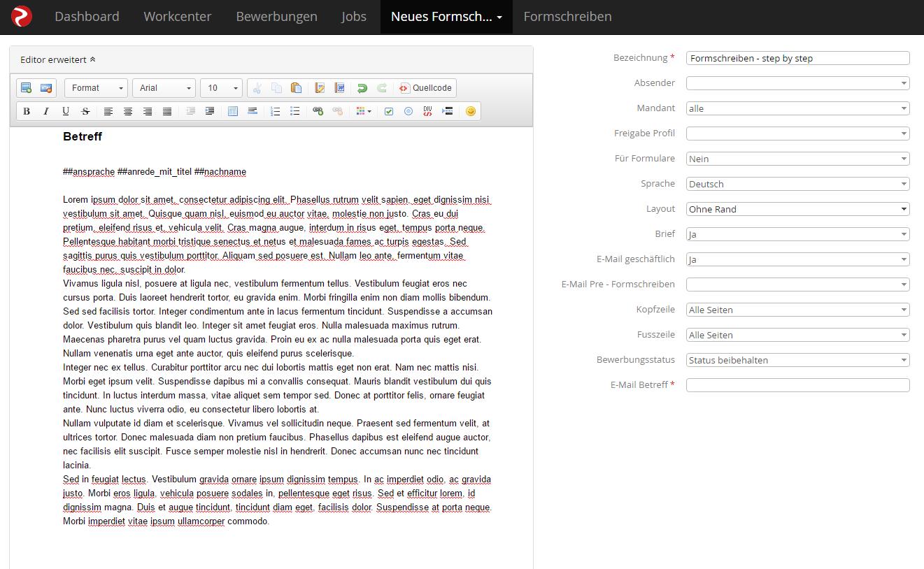Switch to the Bewerbungen tab
The width and height of the screenshot is (924, 569).
point(276,17)
